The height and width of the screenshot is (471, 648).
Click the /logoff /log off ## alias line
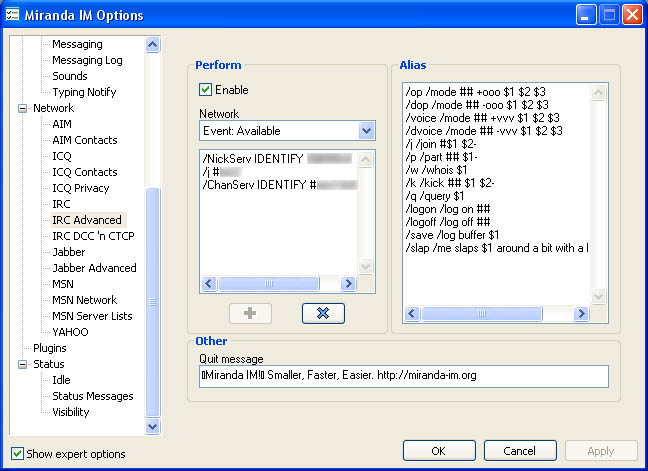point(448,222)
